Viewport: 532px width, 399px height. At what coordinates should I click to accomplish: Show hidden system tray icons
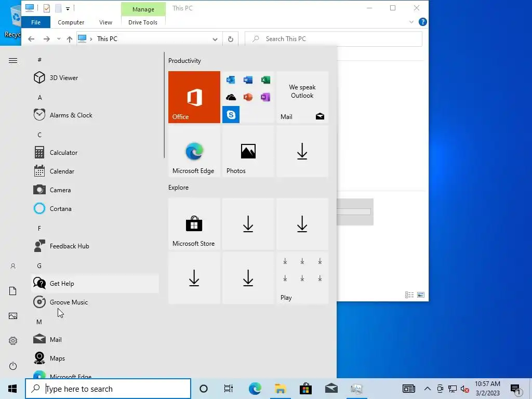[x=428, y=389]
